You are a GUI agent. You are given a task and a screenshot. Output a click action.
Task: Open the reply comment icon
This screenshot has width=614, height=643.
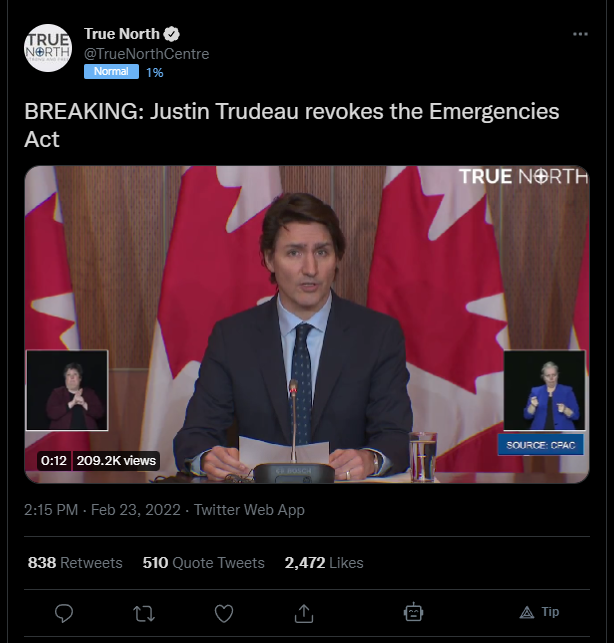pyautogui.click(x=64, y=613)
